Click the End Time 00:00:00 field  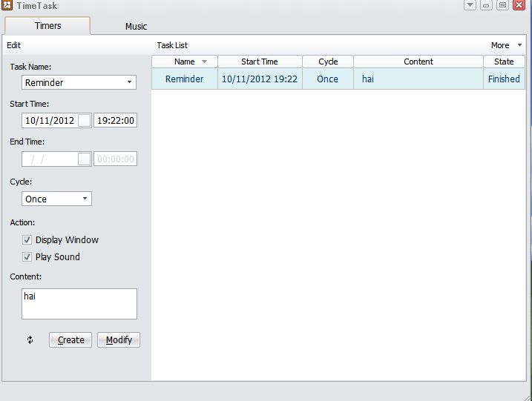tap(115, 159)
